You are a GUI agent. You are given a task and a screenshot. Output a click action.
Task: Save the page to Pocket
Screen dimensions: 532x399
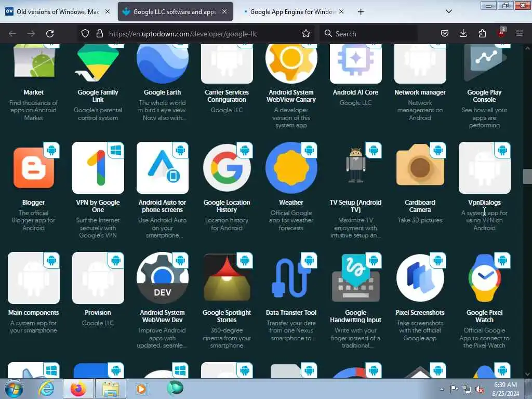[445, 33]
